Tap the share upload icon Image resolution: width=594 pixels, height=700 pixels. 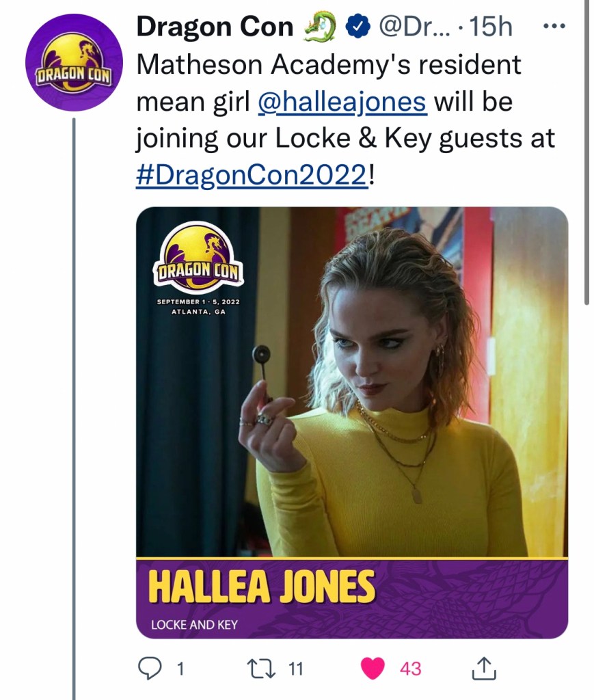click(484, 669)
